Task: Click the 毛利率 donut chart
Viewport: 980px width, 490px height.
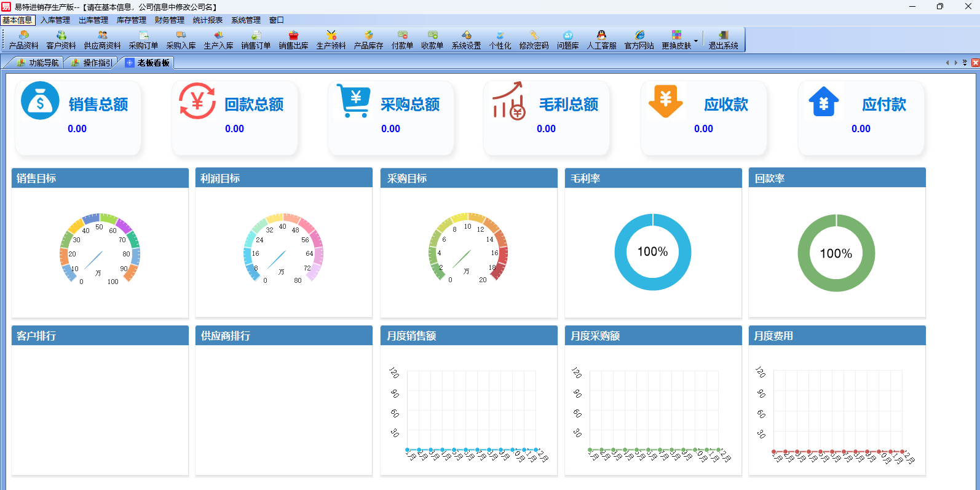Action: [652, 252]
